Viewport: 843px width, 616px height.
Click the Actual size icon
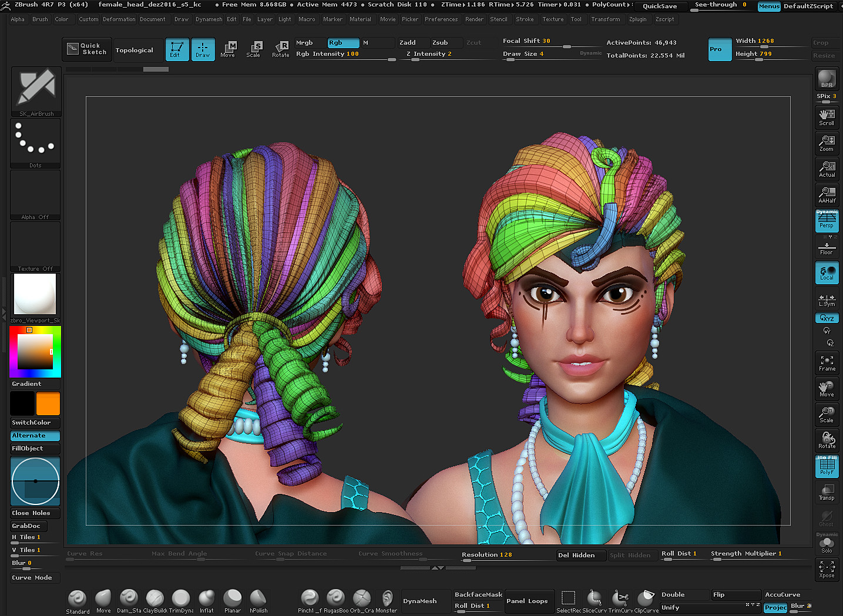tap(827, 169)
